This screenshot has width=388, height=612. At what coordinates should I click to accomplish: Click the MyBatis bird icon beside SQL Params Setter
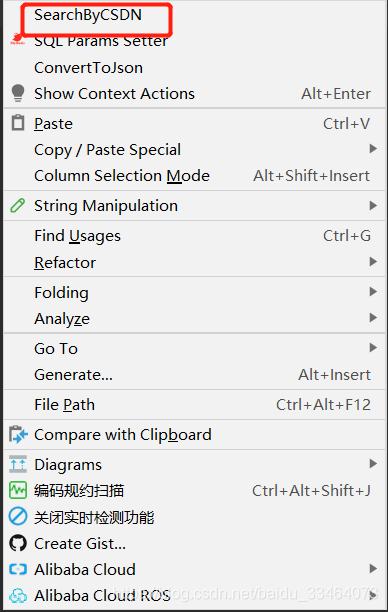(x=17, y=39)
